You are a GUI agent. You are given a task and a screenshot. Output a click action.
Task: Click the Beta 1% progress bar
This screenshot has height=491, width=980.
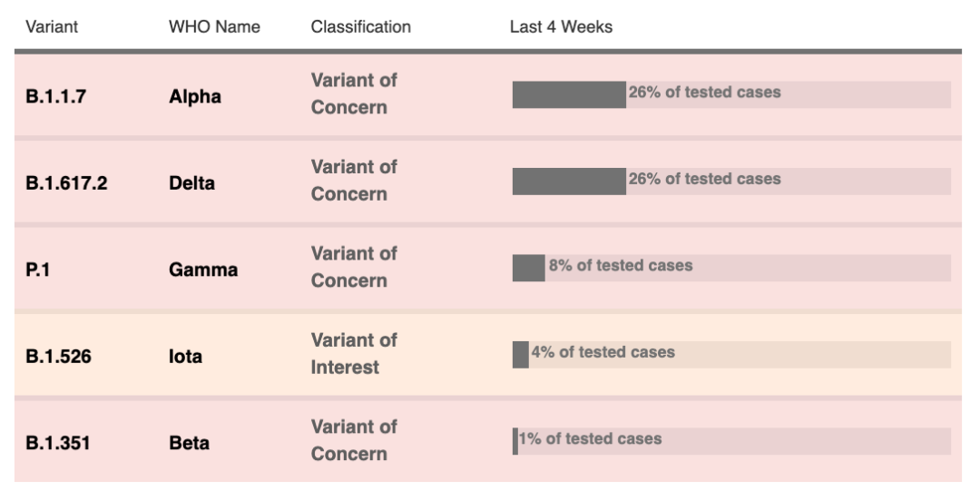tap(732, 441)
